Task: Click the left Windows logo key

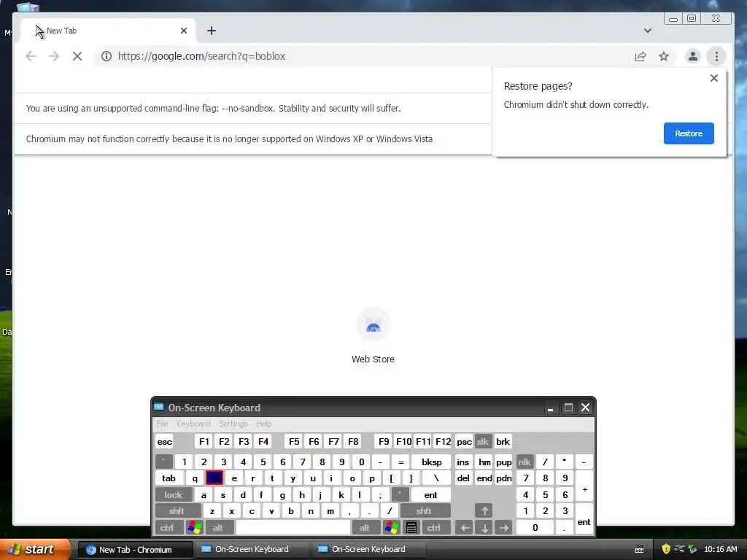Action: (x=194, y=528)
